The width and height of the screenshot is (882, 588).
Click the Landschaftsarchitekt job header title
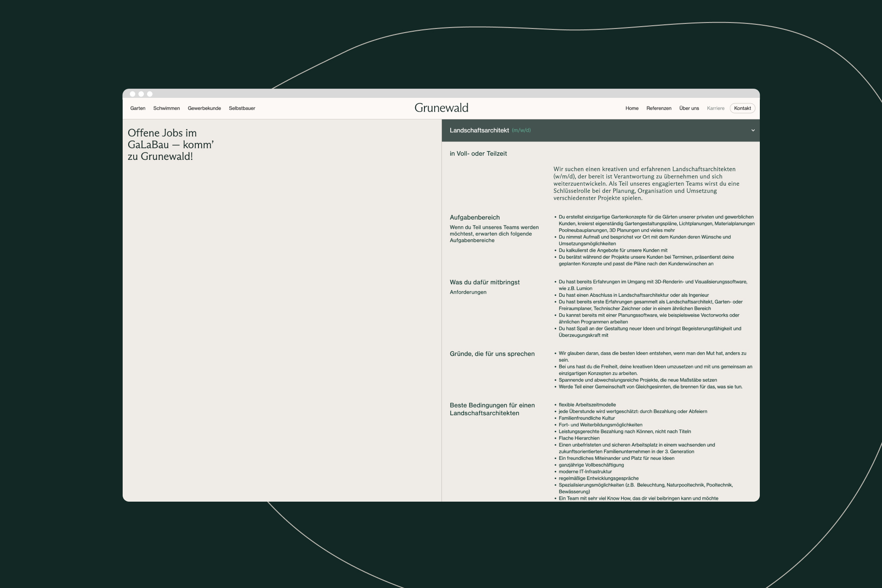(479, 130)
